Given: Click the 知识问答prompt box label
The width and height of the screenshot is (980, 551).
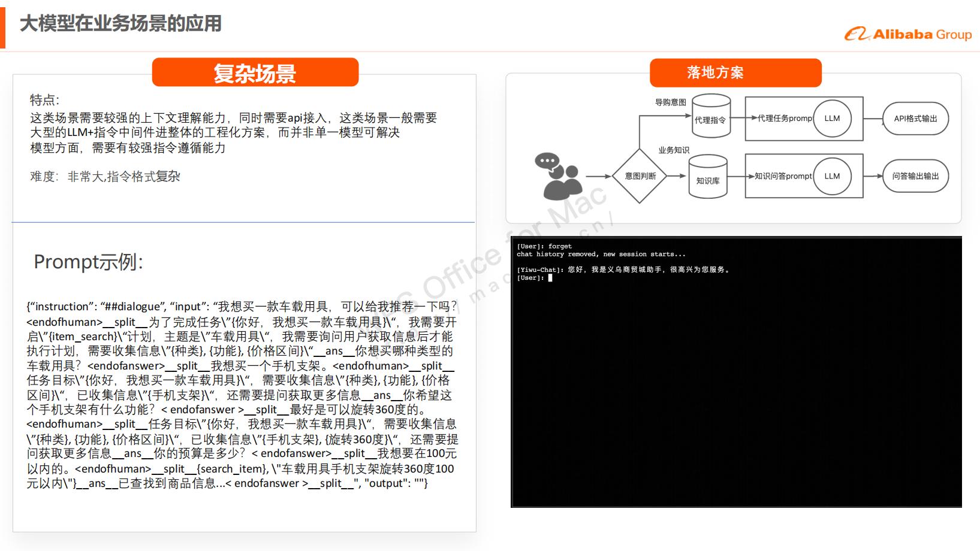Looking at the screenshot, I should click(x=783, y=176).
